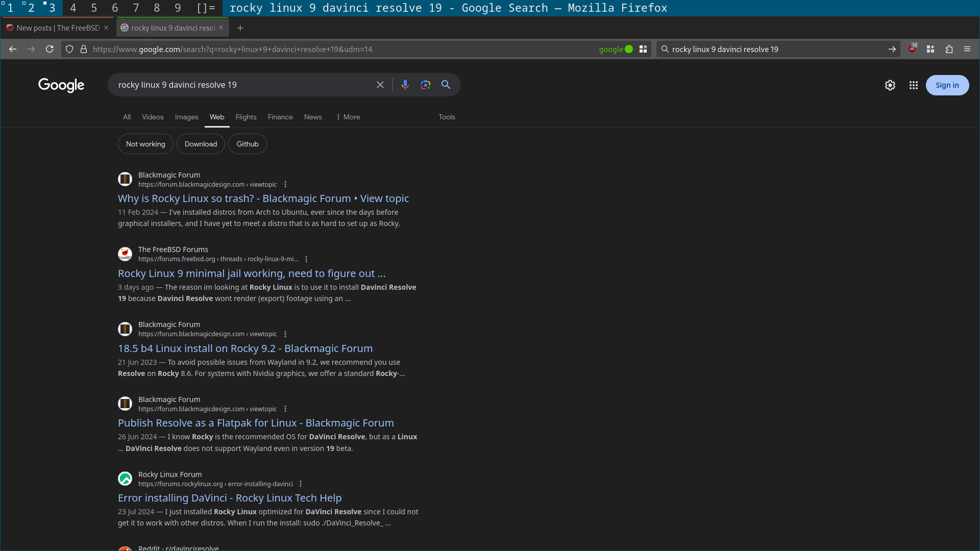The image size is (980, 551).
Task: Select the Web results tab
Action: pyautogui.click(x=217, y=117)
